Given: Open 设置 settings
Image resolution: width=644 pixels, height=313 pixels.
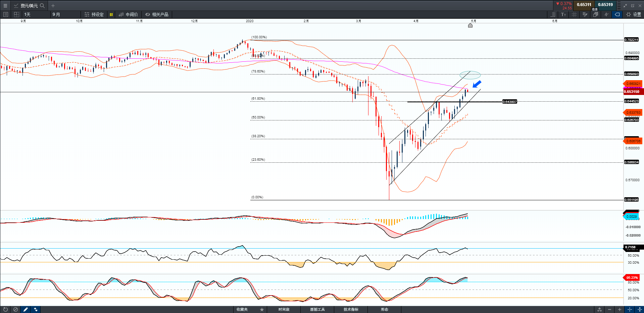Looking at the screenshot, I should pyautogui.click(x=634, y=14).
